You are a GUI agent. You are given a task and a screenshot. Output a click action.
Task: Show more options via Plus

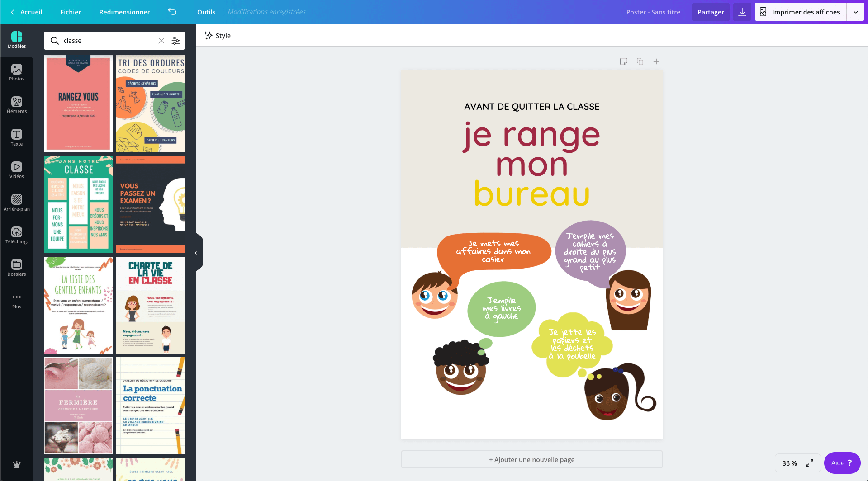tap(17, 301)
